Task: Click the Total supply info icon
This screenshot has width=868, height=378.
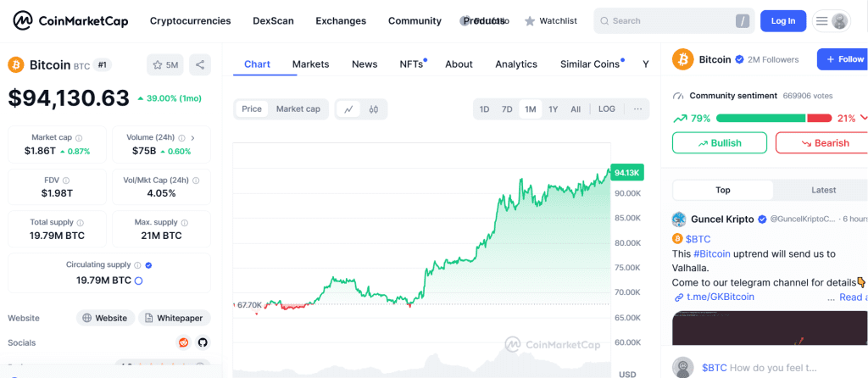Action: coord(81,223)
